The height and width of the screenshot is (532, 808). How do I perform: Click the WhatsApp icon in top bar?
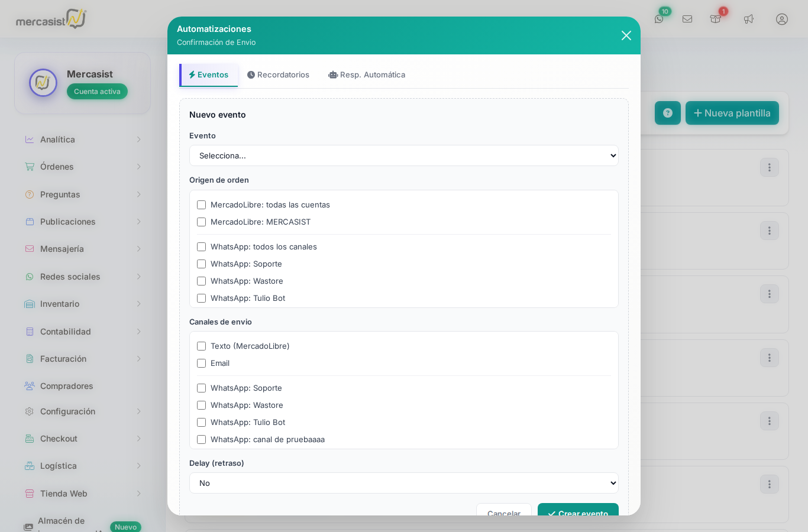pyautogui.click(x=659, y=19)
